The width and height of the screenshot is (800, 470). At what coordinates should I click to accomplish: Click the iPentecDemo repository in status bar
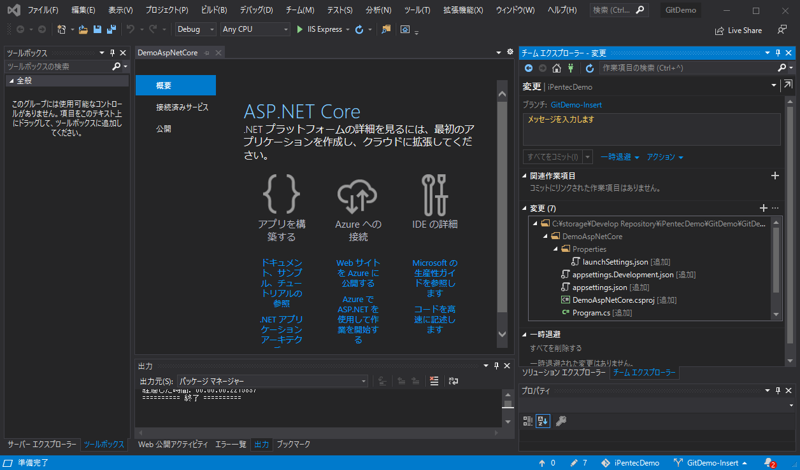(x=631, y=463)
